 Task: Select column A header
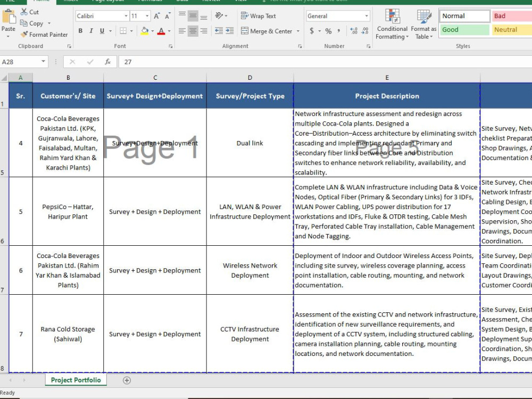pos(21,78)
